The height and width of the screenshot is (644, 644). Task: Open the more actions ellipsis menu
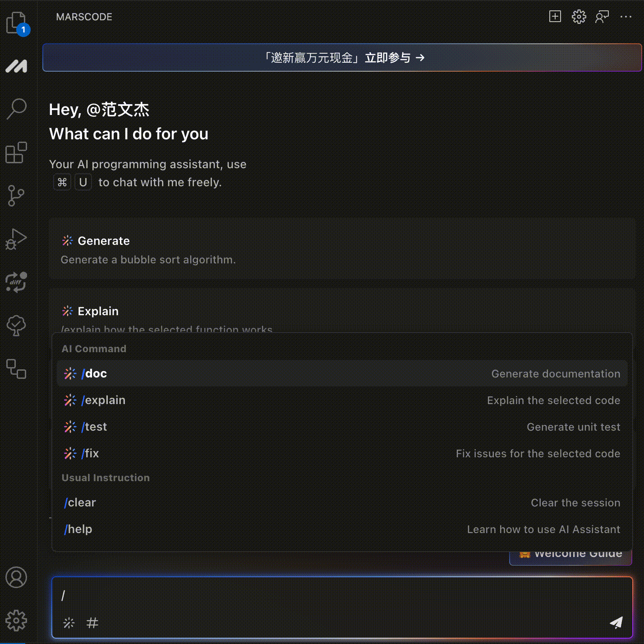pyautogui.click(x=626, y=17)
